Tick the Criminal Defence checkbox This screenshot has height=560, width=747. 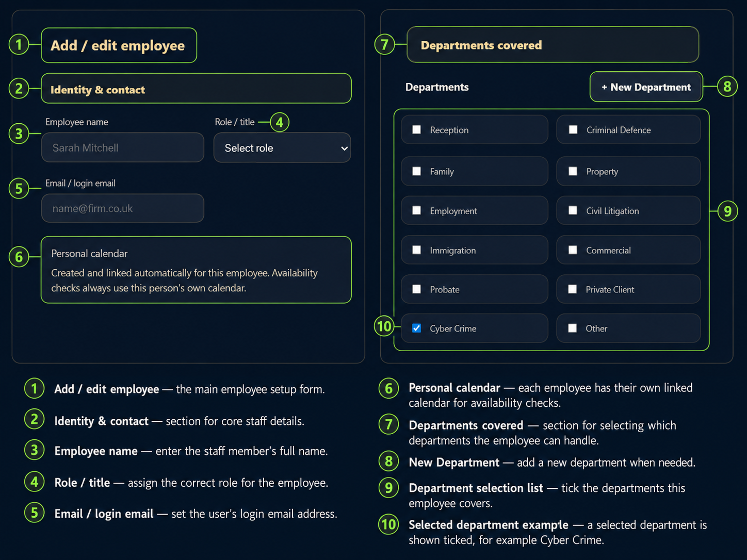pos(573,129)
